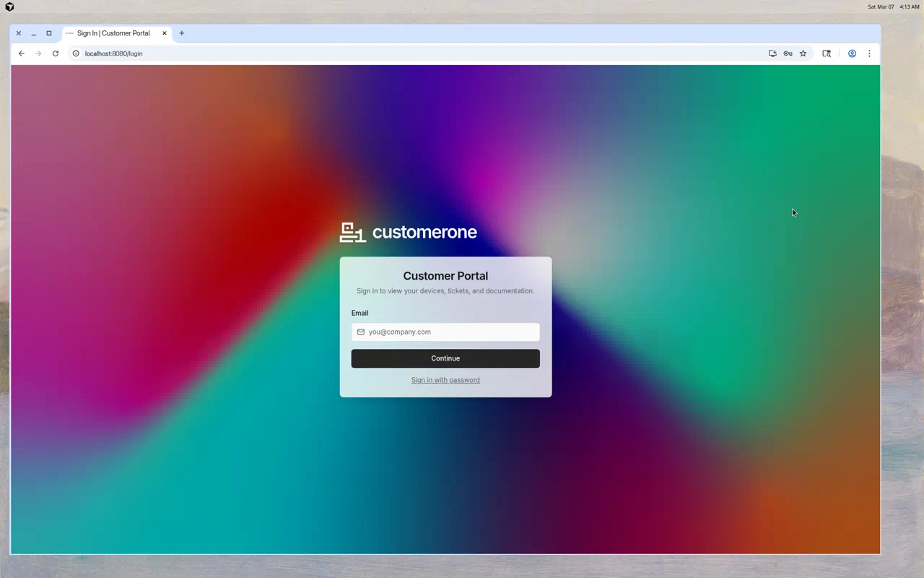Close the Sign In | Customer Portal tab
Viewport: 924px width, 578px height.
[165, 33]
